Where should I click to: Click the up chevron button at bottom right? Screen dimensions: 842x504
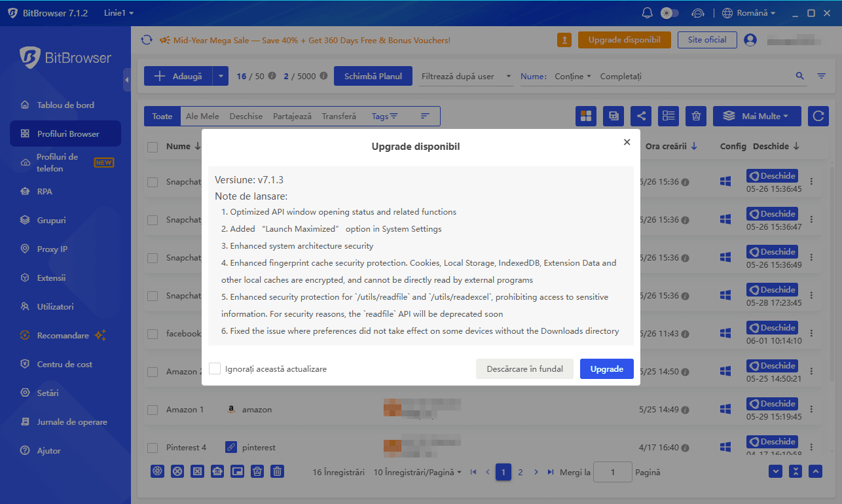(815, 471)
